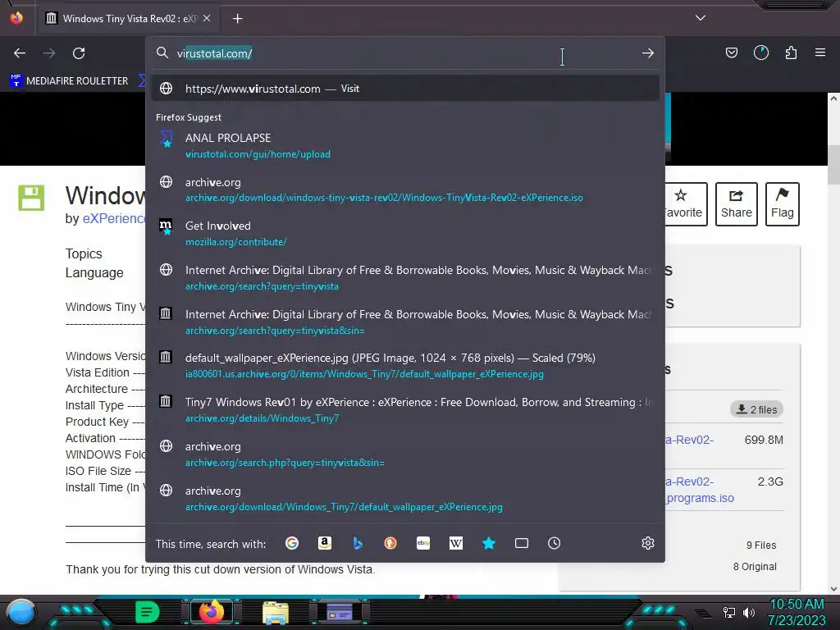Open the list all tabs chevron
Screen dimensions: 840x630
click(x=701, y=18)
